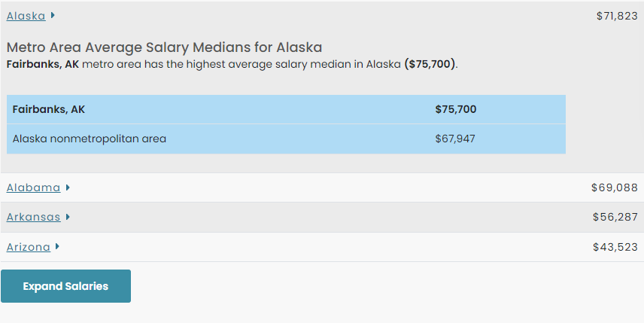Expand the Arkansas triangle arrow
Screen dimensions: 644x323
tap(68, 217)
